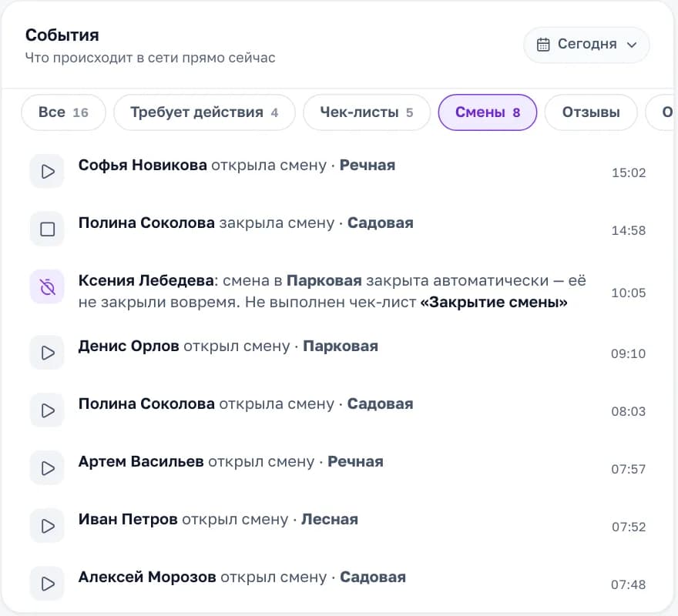Switch to the Отзывы tab
The image size is (678, 616).
(591, 112)
